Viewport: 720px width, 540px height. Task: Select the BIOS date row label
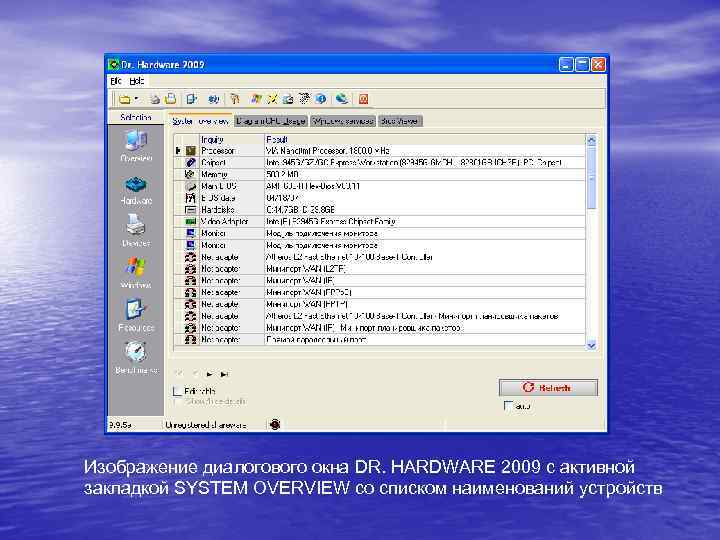(x=218, y=198)
